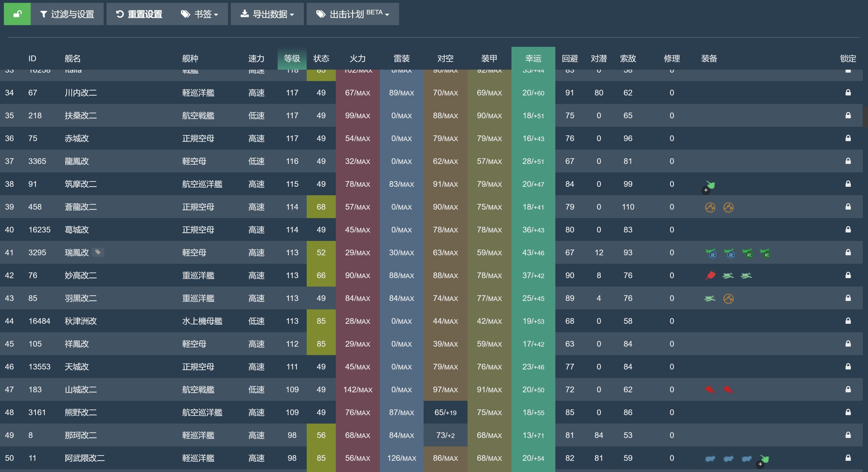Viewport: 868px width, 472px height.
Task: Click fourth aircraft icon for 瑞鳳改
Action: click(765, 253)
